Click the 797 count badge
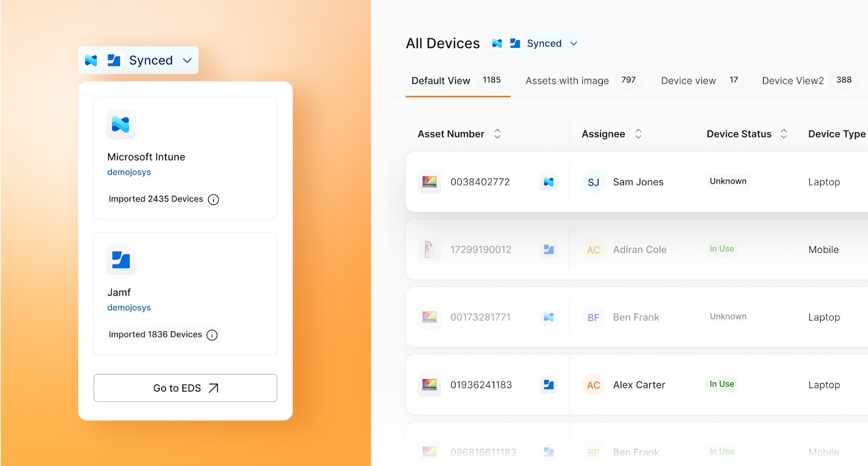 coord(629,80)
